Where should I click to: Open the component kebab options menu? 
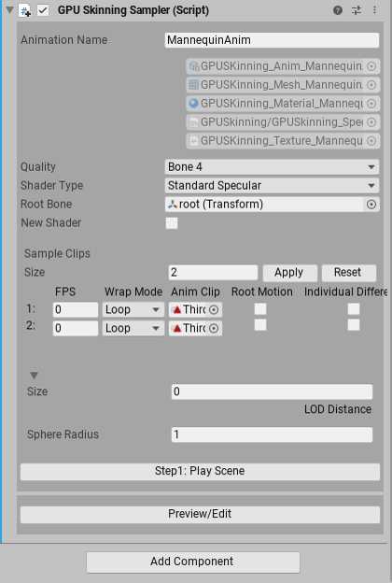point(374,10)
